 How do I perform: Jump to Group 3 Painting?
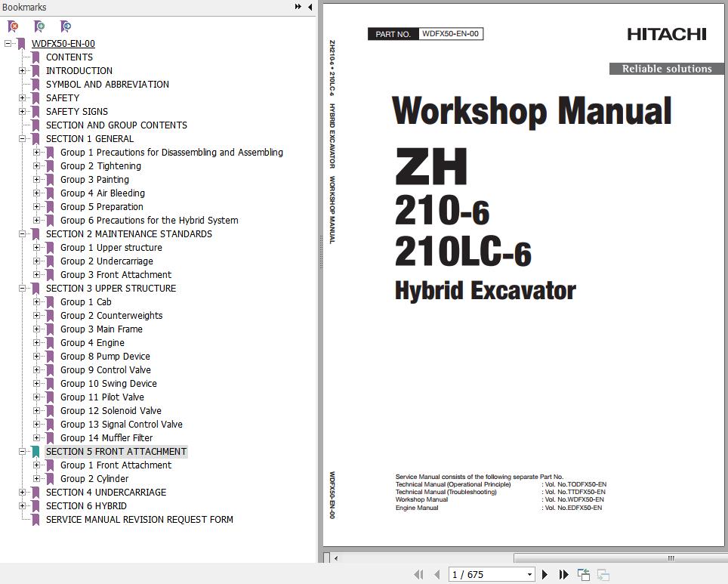point(94,180)
